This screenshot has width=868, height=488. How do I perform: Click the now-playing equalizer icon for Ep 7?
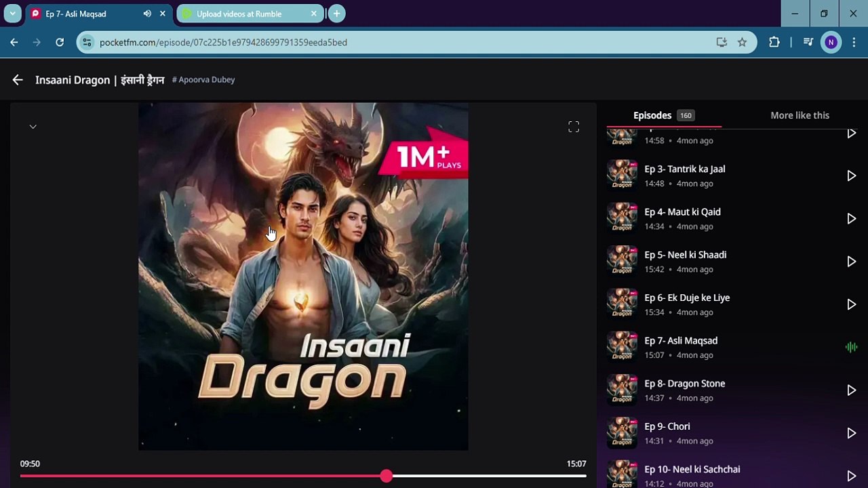click(851, 348)
